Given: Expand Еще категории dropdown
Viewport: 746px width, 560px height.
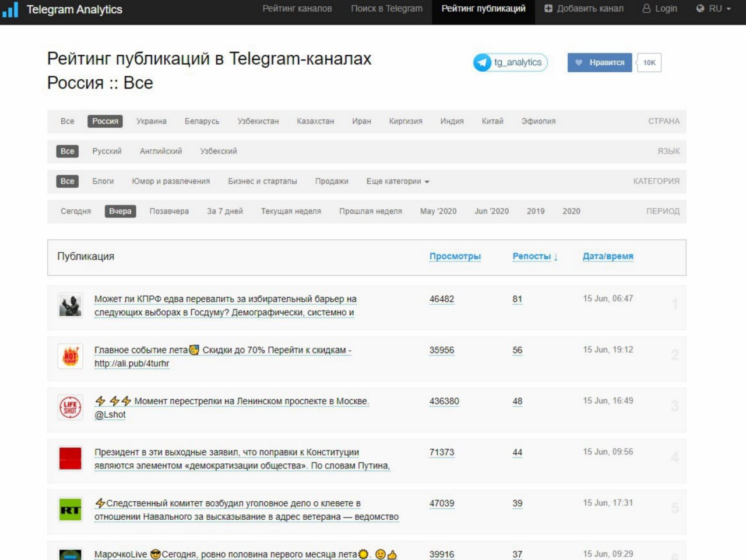Looking at the screenshot, I should click(398, 181).
